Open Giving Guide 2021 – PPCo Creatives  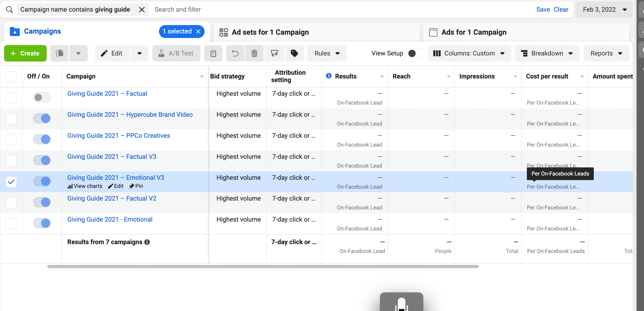coord(119,136)
